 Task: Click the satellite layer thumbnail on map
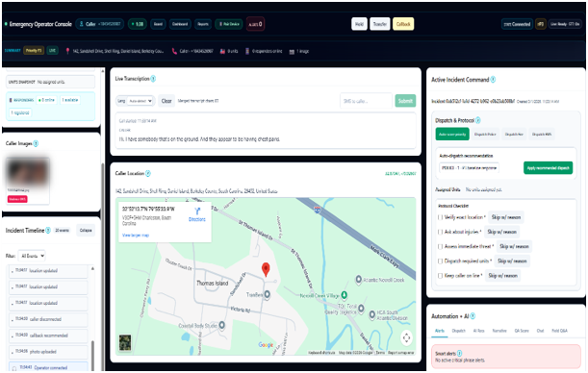pos(125,342)
